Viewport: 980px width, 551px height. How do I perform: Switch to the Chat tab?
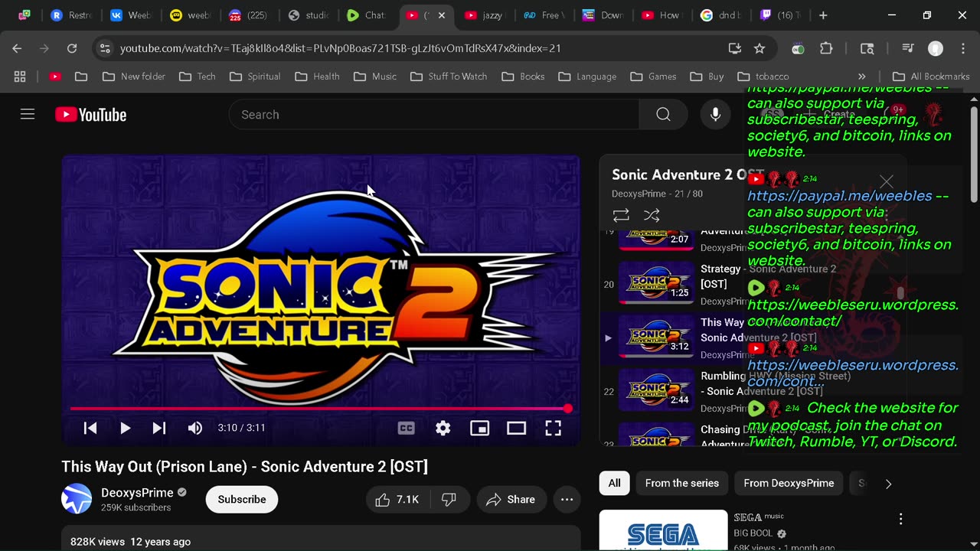[x=367, y=15]
